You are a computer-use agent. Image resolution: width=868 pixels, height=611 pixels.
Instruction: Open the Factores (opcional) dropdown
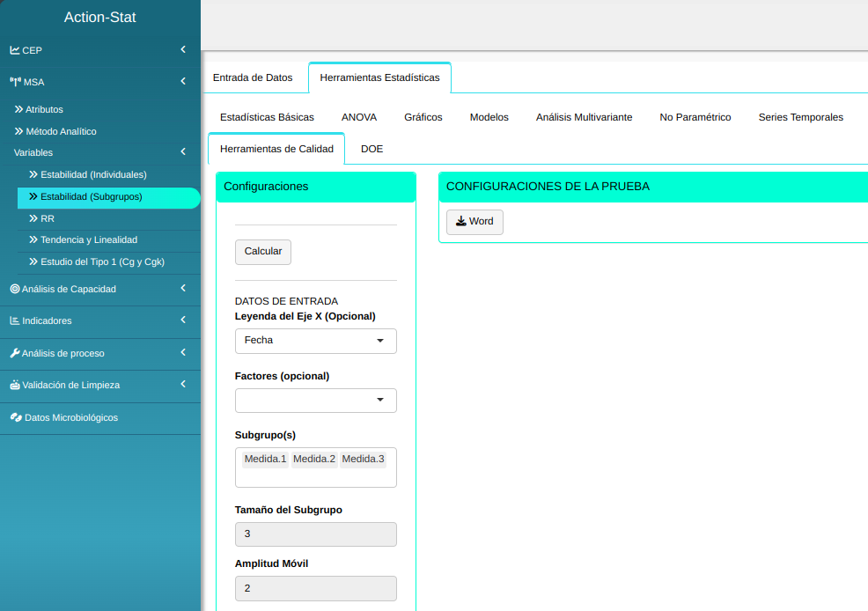(x=315, y=401)
